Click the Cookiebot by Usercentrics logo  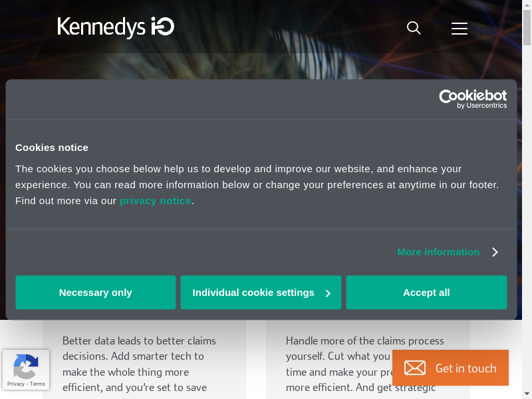click(x=473, y=99)
